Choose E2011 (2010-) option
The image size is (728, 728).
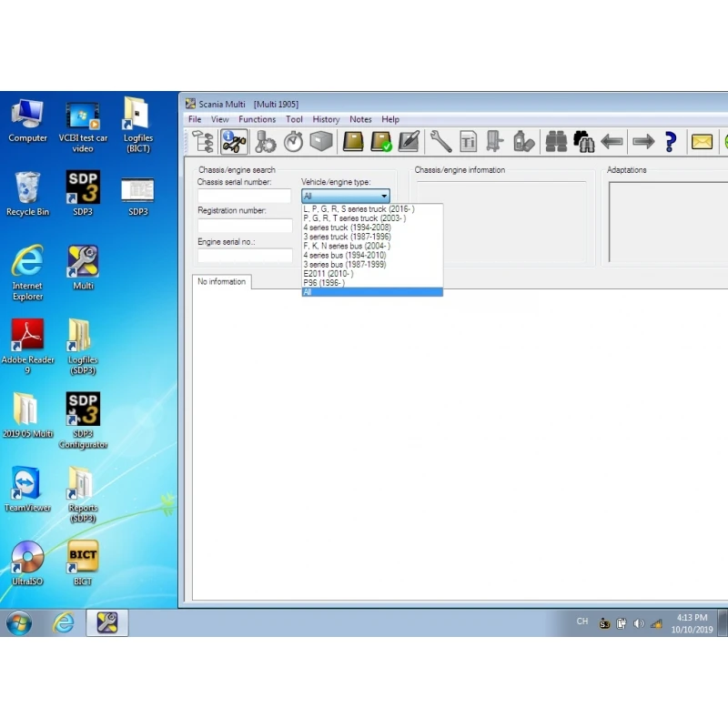coord(372,274)
